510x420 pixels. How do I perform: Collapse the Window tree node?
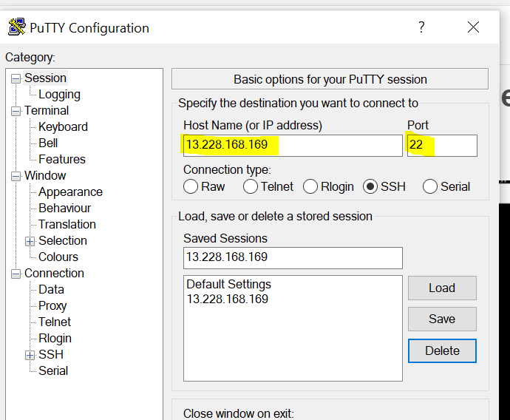tap(16, 176)
